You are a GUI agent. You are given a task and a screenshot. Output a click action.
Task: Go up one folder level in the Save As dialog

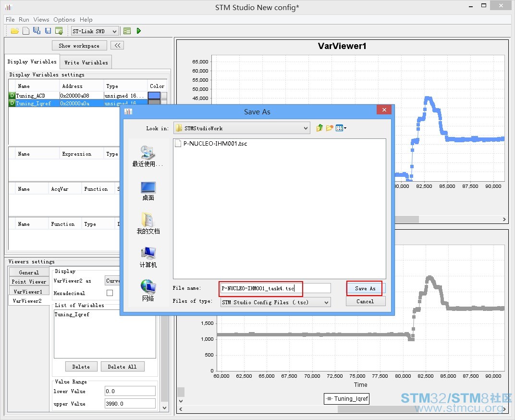tap(319, 128)
